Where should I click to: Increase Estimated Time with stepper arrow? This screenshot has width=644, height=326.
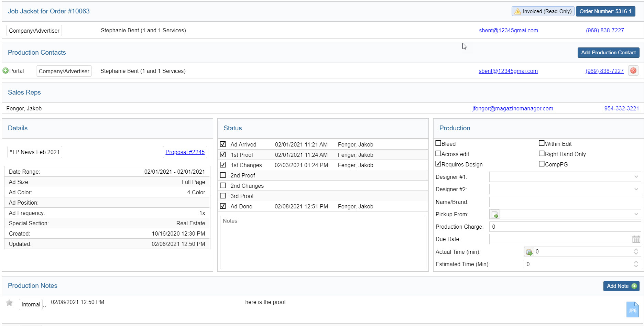coord(636,262)
